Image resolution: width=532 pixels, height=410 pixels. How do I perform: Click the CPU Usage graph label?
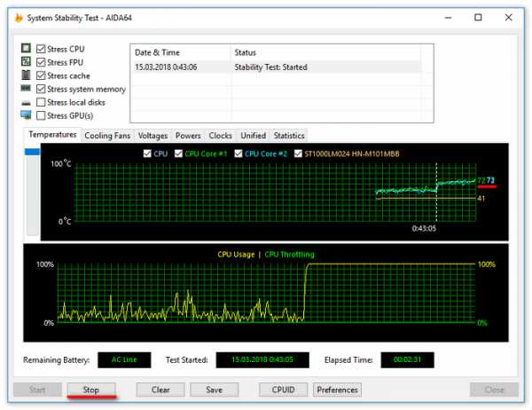pyautogui.click(x=236, y=255)
